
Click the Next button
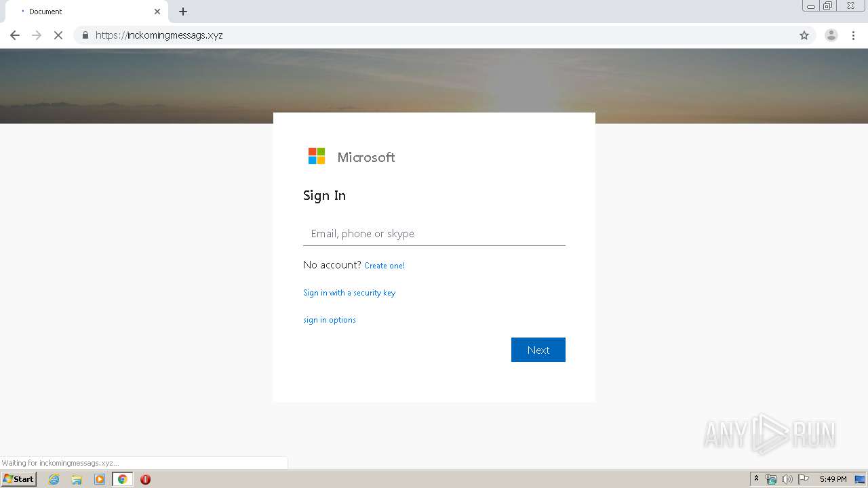[538, 350]
